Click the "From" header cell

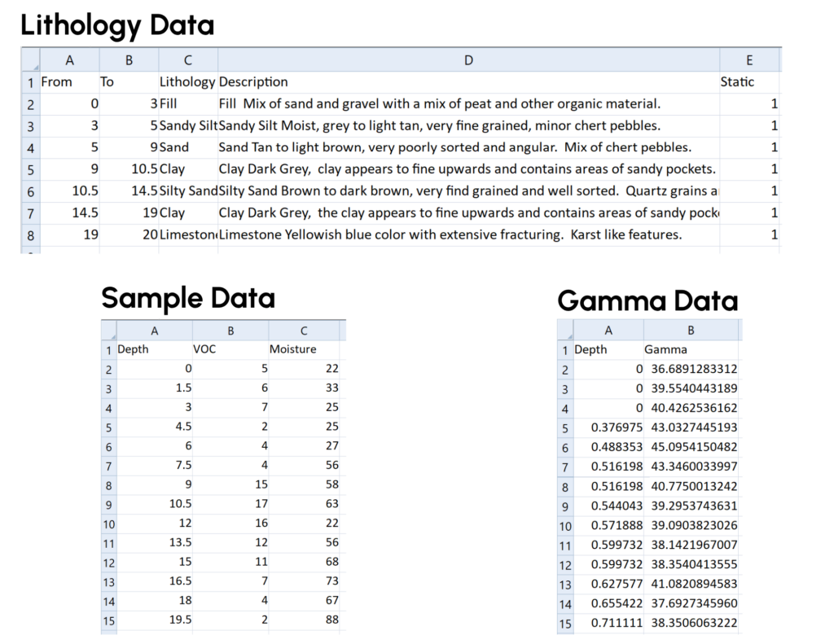[x=69, y=81]
